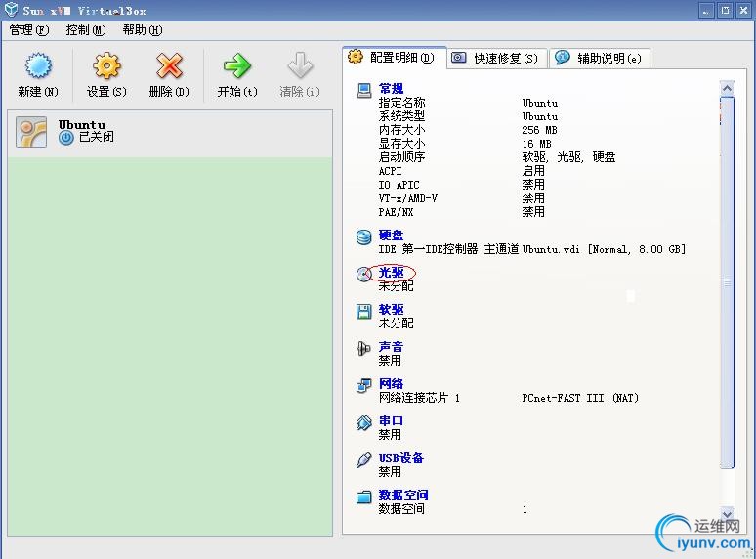Click the ACPI row label
756x559 pixels.
tap(390, 171)
